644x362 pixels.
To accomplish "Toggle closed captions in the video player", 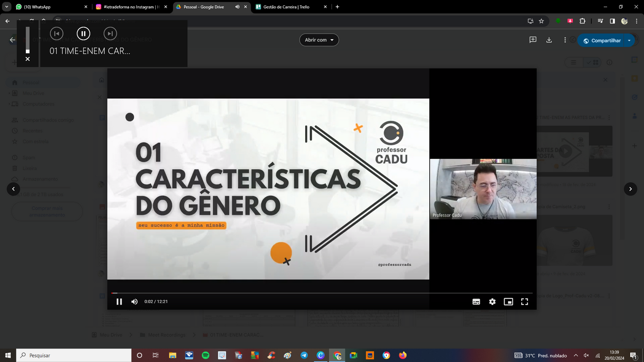I will point(476,302).
